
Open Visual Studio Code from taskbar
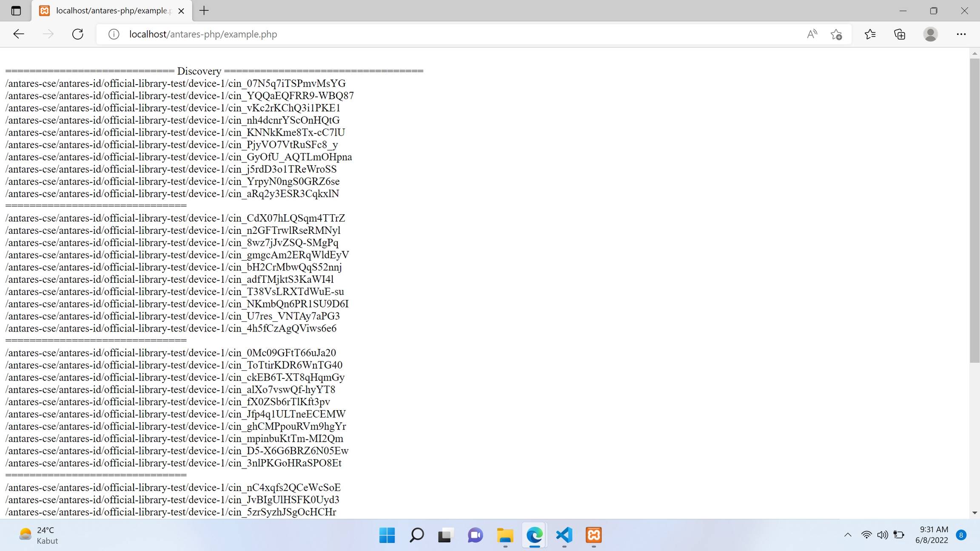[564, 535]
